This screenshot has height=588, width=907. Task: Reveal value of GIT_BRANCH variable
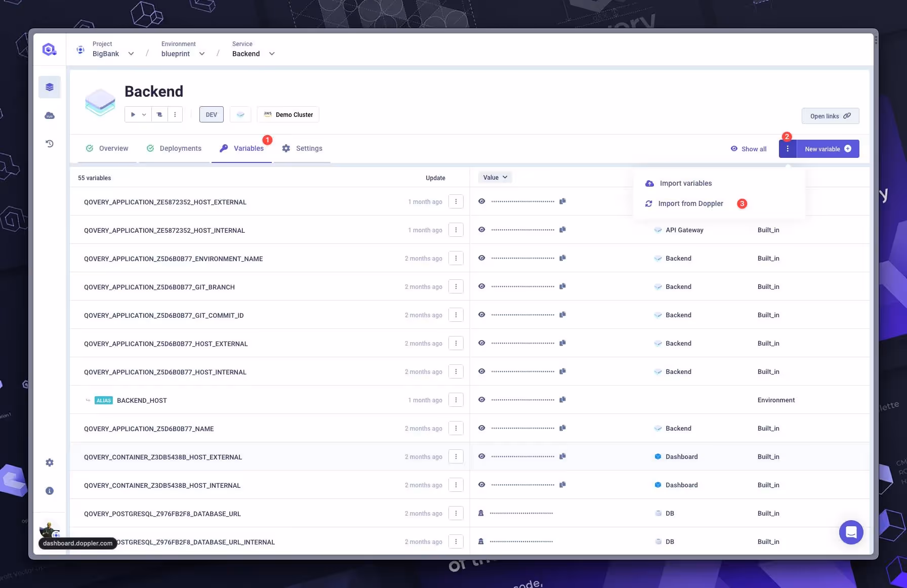point(482,286)
